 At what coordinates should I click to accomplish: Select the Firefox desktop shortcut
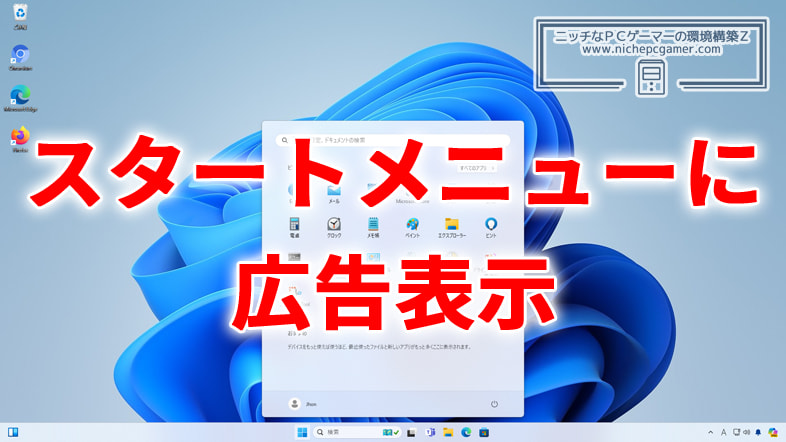20,138
